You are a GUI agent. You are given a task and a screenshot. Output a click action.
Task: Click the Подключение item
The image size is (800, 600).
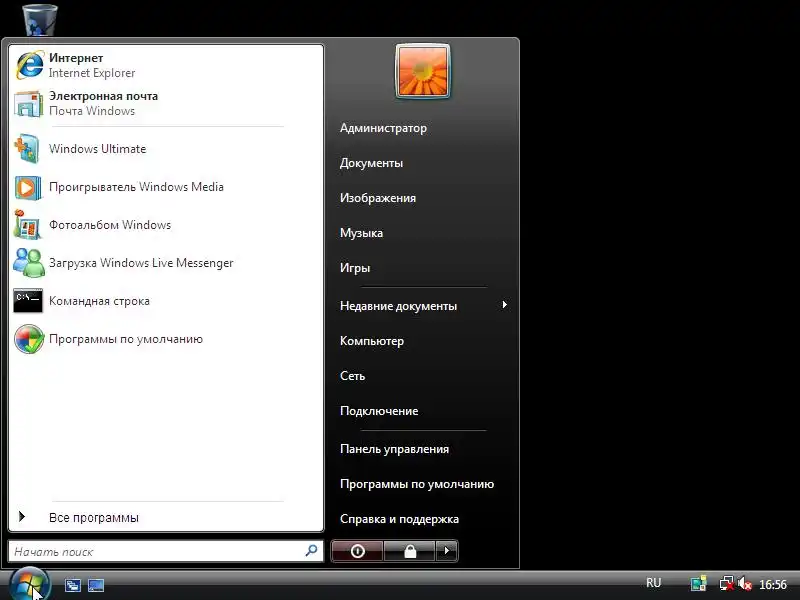(379, 411)
